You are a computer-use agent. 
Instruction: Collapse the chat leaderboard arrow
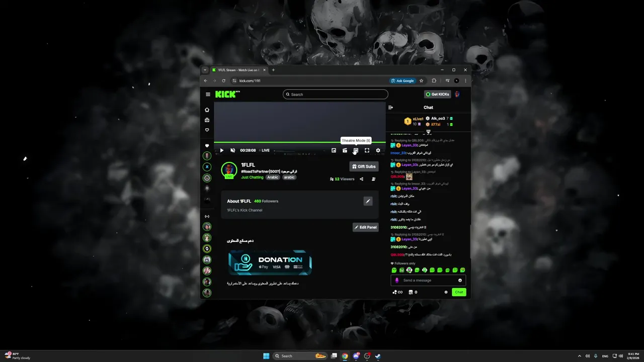(428, 132)
